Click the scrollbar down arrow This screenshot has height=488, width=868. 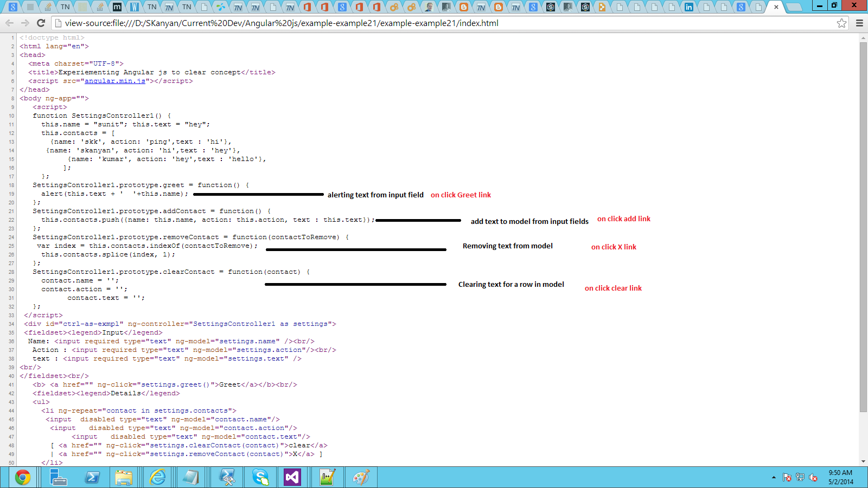[863, 461]
